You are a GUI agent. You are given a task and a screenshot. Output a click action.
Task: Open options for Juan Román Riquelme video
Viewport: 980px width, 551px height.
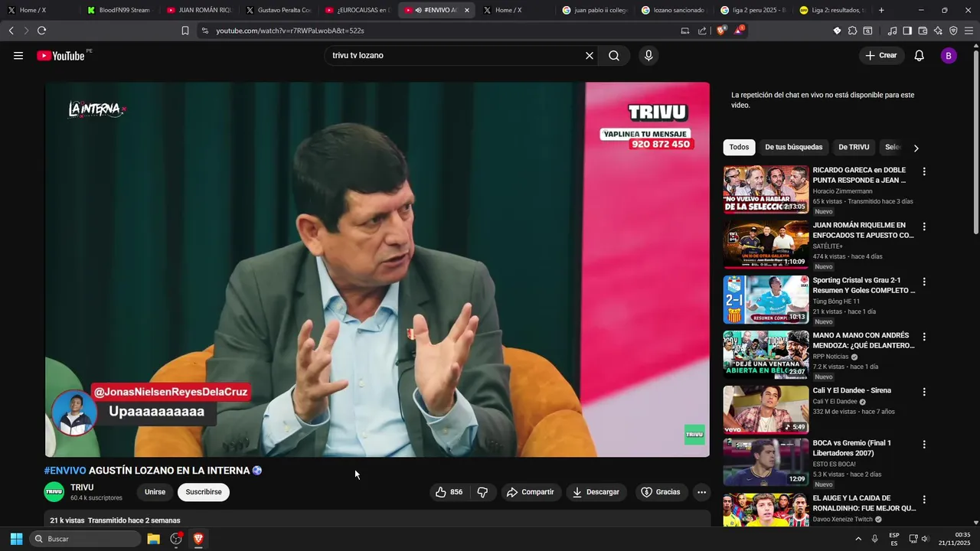tap(924, 227)
